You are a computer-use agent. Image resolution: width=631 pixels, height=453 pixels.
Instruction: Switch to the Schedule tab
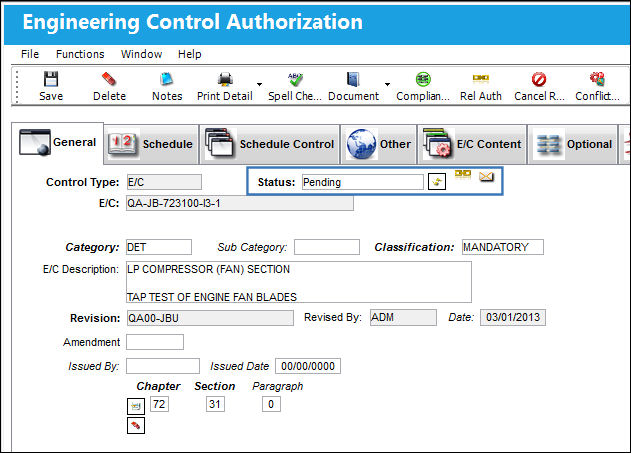pos(151,144)
